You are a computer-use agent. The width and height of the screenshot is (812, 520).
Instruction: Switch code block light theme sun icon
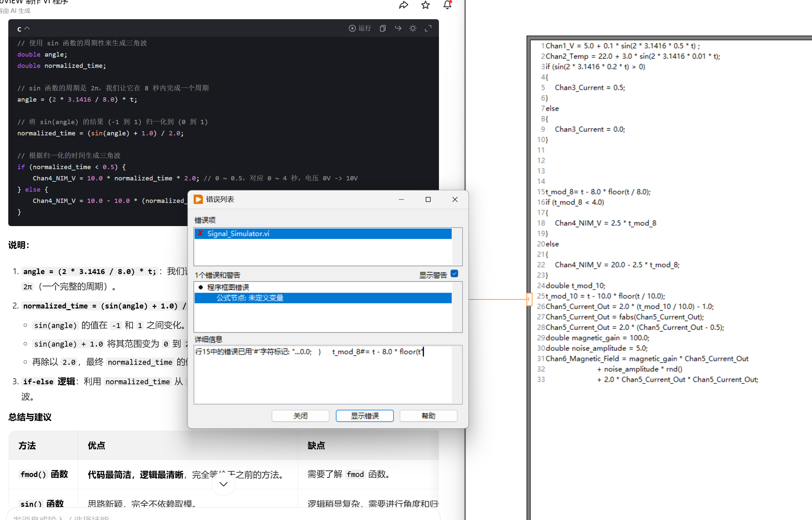pyautogui.click(x=413, y=28)
